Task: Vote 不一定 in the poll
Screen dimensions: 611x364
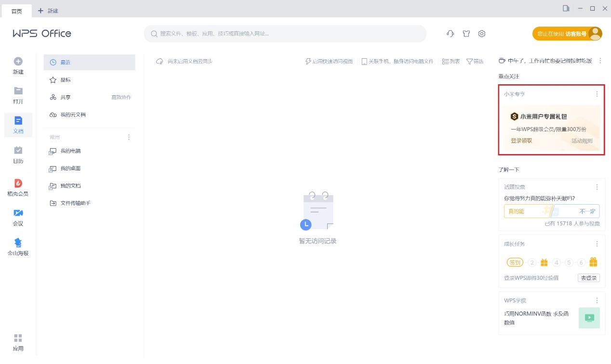Action: (577, 211)
